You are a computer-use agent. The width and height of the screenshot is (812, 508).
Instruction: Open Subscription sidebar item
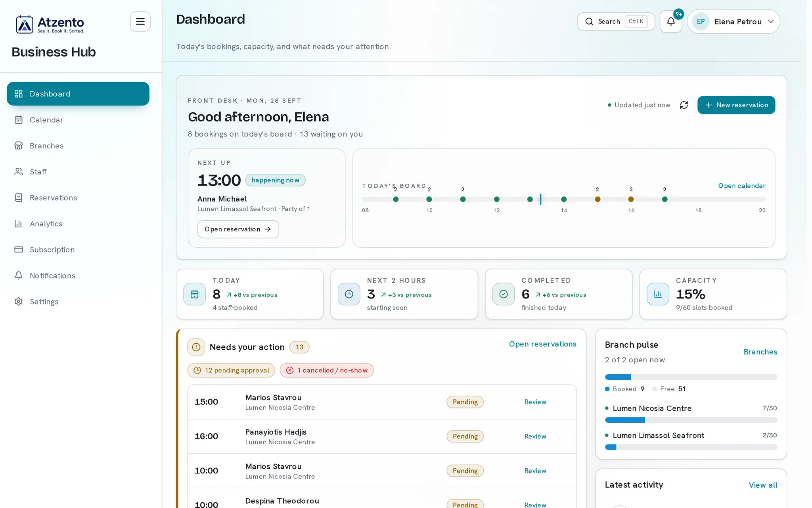[x=78, y=250]
